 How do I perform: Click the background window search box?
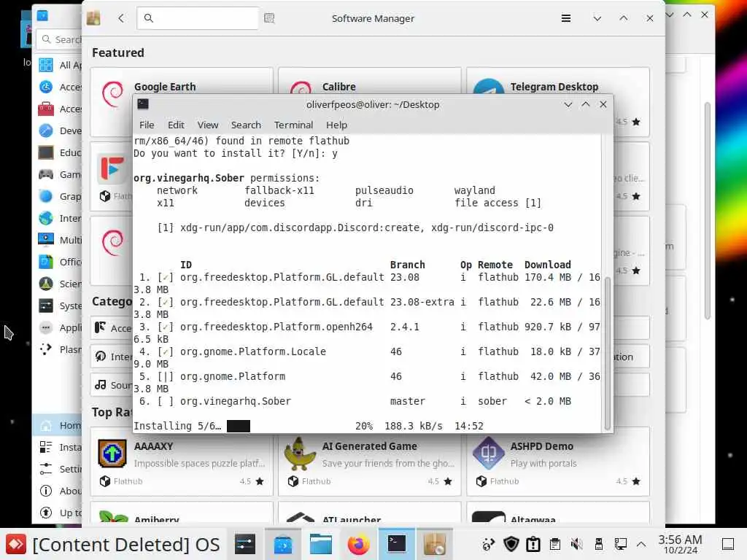pyautogui.click(x=59, y=39)
